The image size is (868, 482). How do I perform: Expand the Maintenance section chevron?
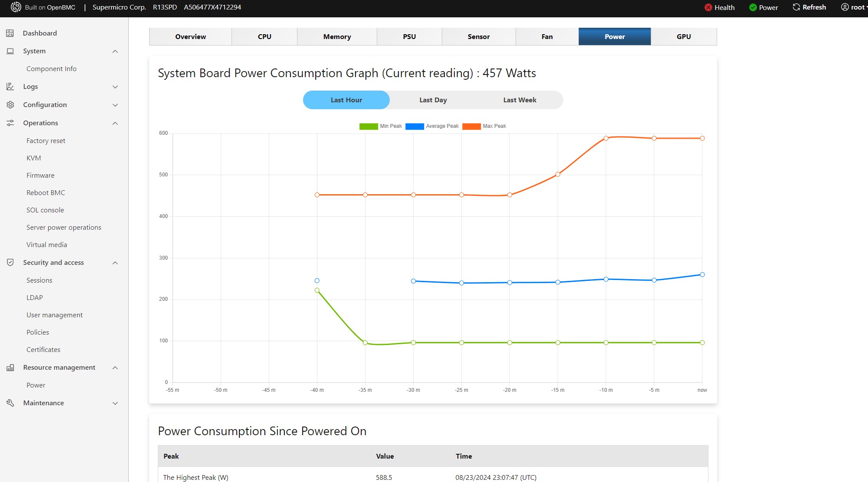115,403
